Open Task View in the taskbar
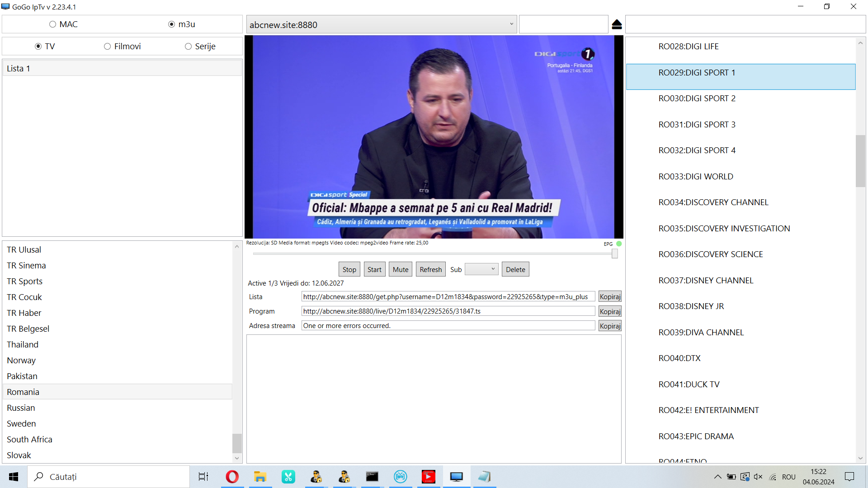The width and height of the screenshot is (868, 488). click(203, 477)
